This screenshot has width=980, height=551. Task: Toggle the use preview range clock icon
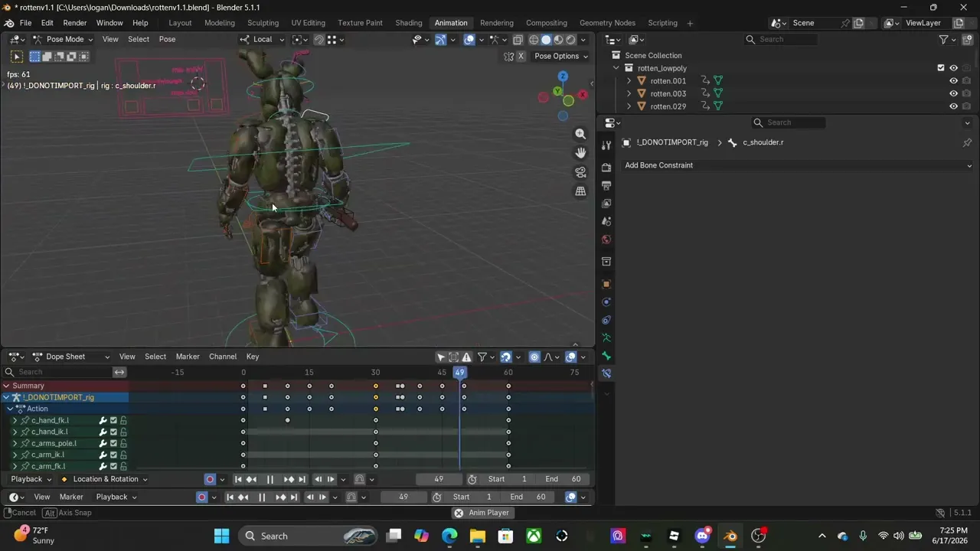pyautogui.click(x=472, y=479)
